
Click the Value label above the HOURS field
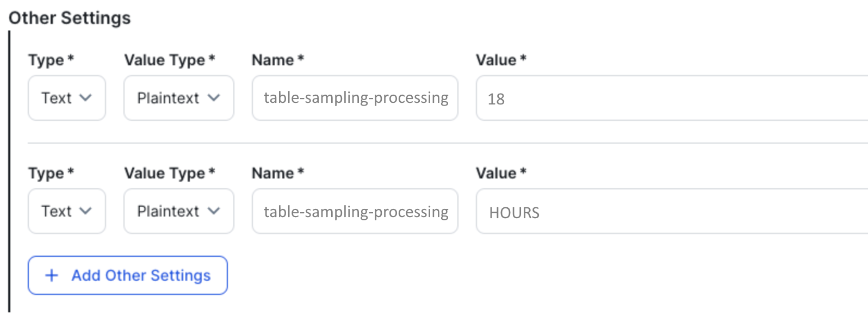496,173
